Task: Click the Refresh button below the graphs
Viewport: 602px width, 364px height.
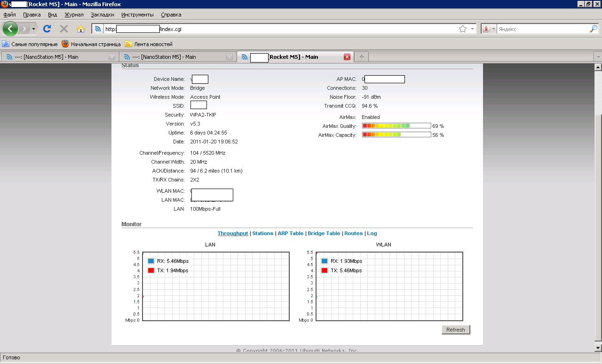Action: click(x=456, y=330)
